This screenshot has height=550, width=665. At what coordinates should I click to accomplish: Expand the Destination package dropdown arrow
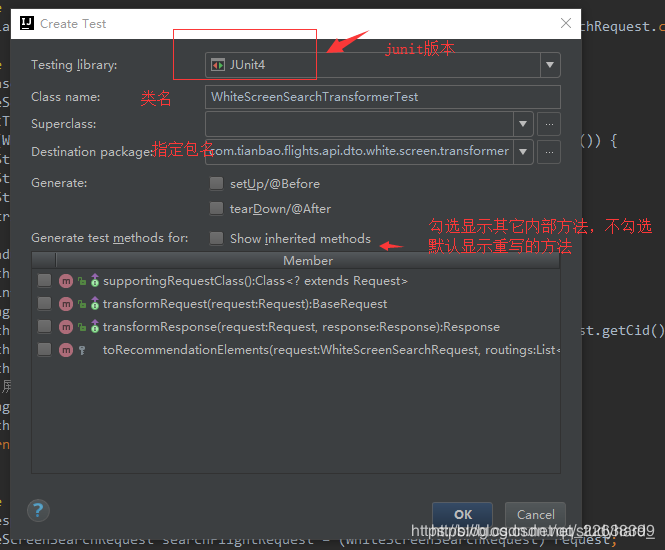tap(523, 151)
